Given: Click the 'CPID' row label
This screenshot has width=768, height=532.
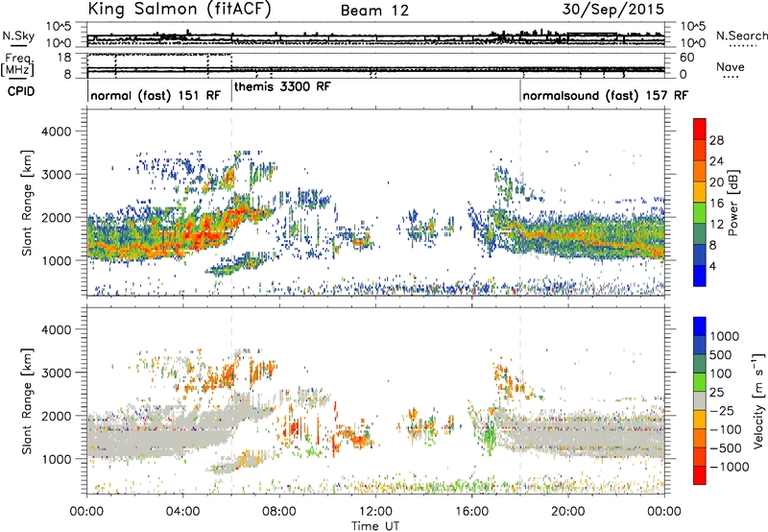Looking at the screenshot, I should point(21,91).
